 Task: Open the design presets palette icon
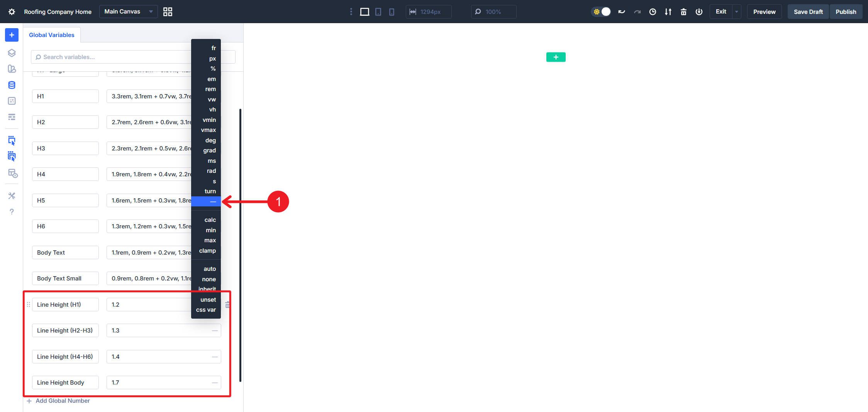(x=11, y=69)
